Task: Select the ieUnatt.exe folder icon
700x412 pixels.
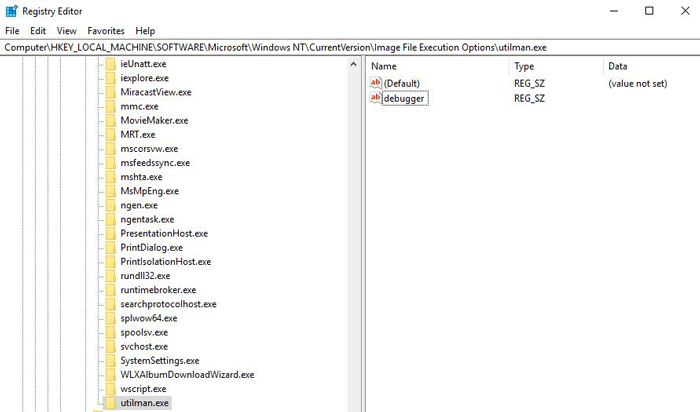Action: coord(111,64)
